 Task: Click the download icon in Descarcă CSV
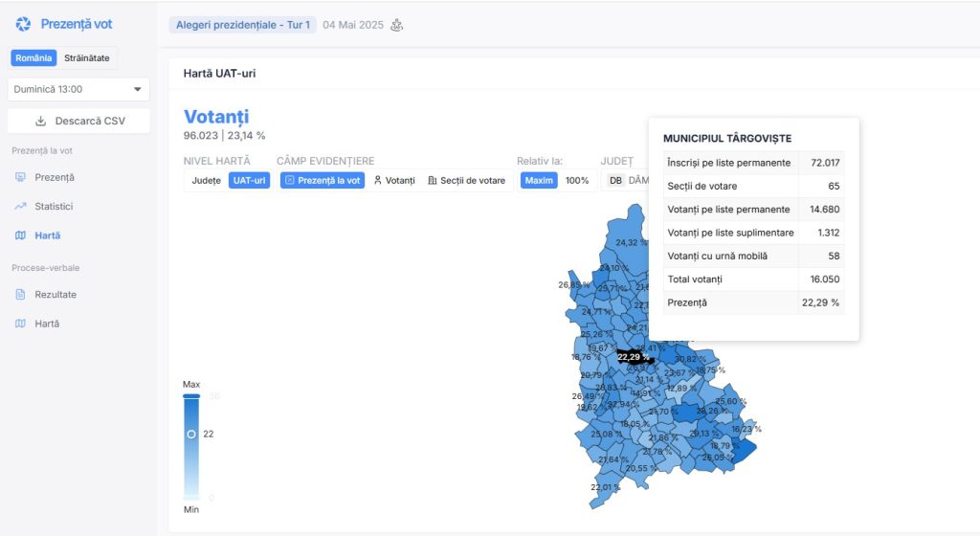click(40, 122)
